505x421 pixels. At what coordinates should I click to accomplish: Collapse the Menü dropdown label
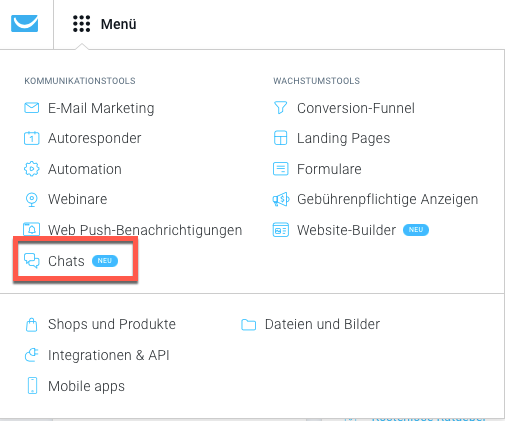119,24
